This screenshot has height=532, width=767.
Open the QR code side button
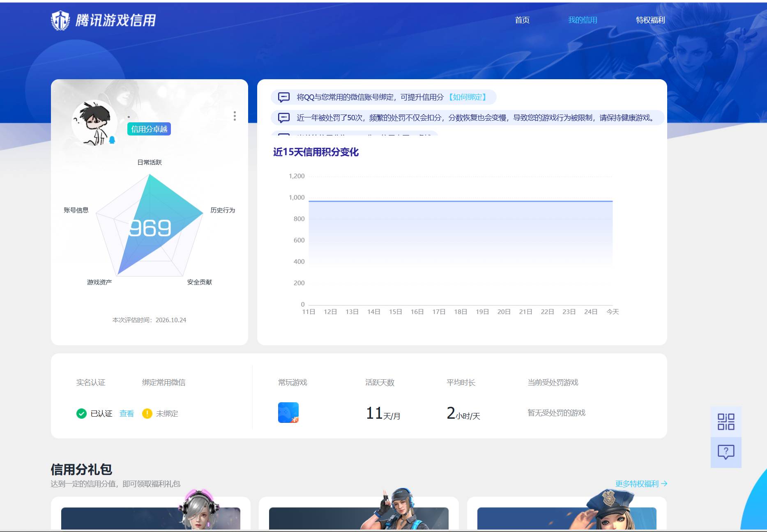click(x=726, y=422)
